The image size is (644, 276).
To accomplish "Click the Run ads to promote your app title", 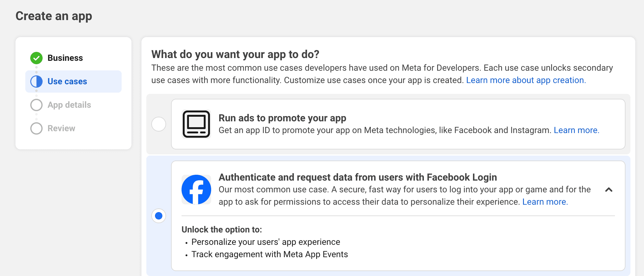I will coord(282,118).
